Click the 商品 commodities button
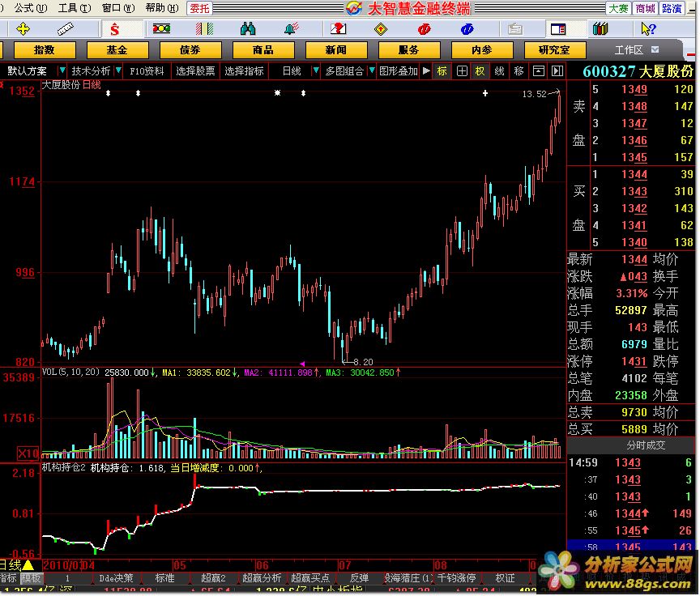Viewport: 700px width, 596px height. pos(263,50)
